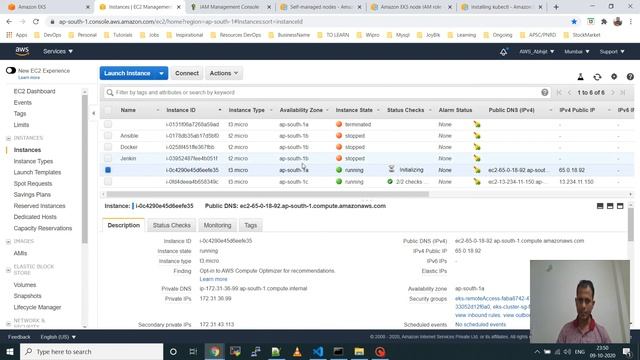The image size is (640, 360).
Task: Switch to the Tags tab in details
Action: 251,225
